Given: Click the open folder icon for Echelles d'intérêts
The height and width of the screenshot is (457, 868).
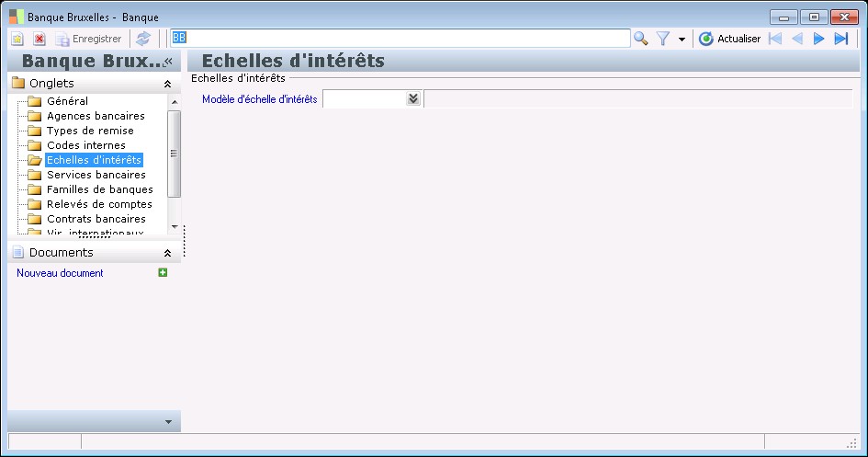Looking at the screenshot, I should click(35, 160).
